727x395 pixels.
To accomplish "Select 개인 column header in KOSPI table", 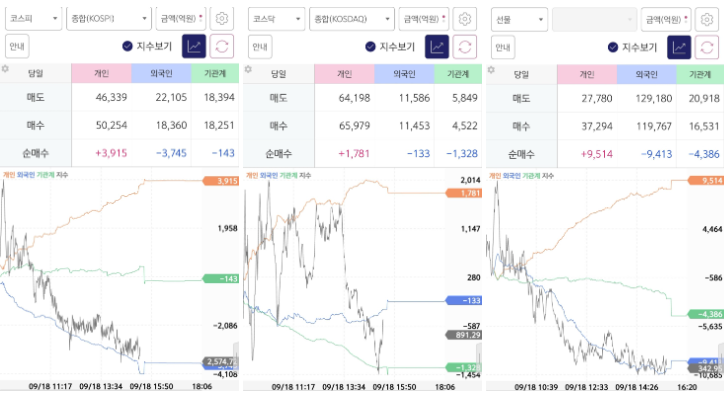I will pyautogui.click(x=102, y=73).
